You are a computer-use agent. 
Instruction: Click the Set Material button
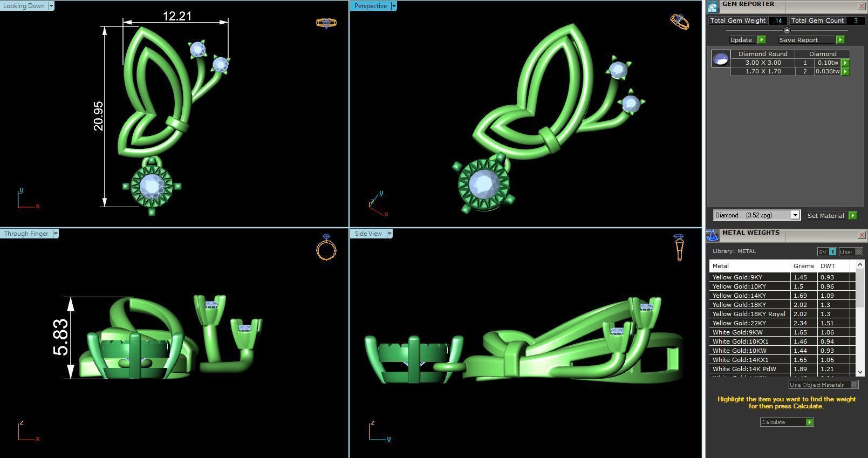click(825, 215)
